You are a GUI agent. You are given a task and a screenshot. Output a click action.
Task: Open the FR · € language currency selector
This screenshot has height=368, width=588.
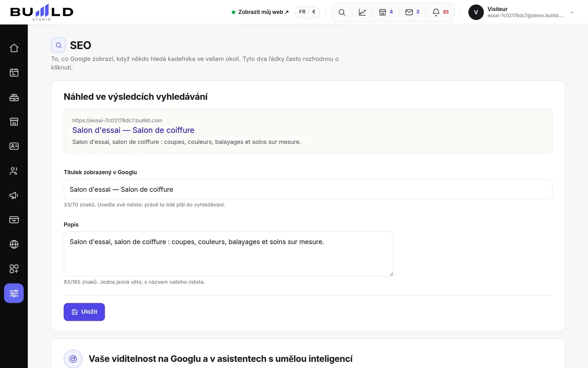[x=307, y=12]
